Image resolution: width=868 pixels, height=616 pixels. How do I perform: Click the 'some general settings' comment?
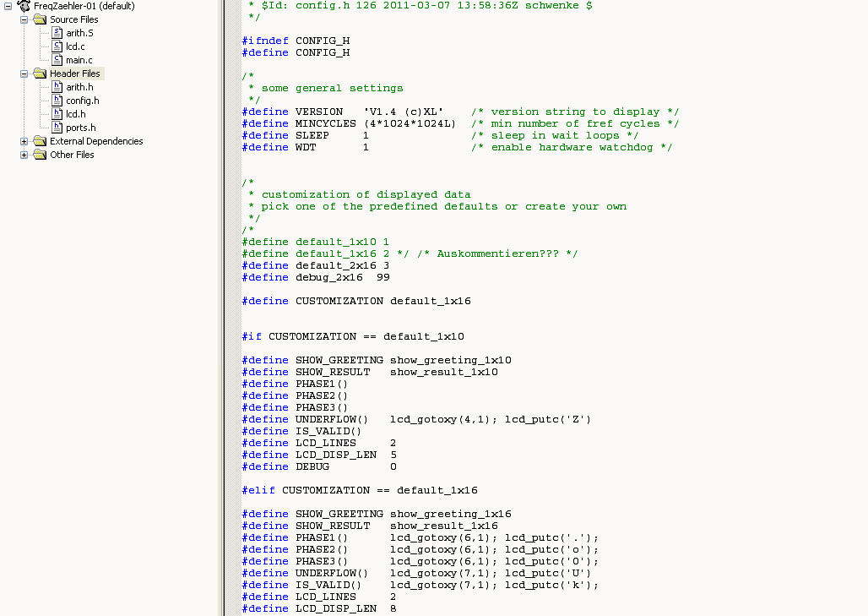pos(332,88)
